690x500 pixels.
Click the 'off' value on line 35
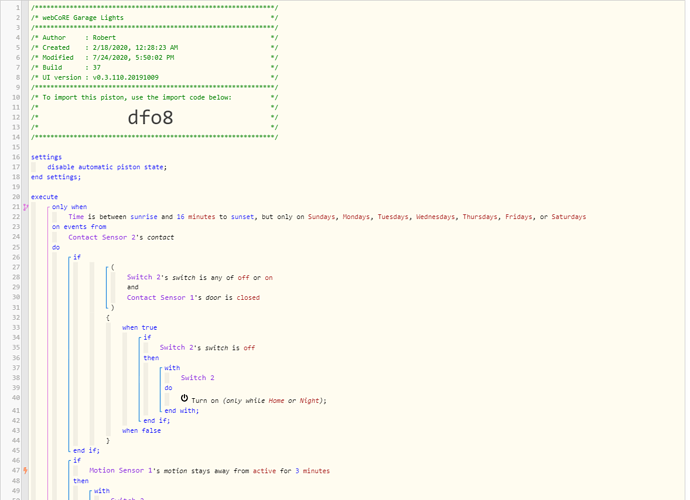click(249, 348)
